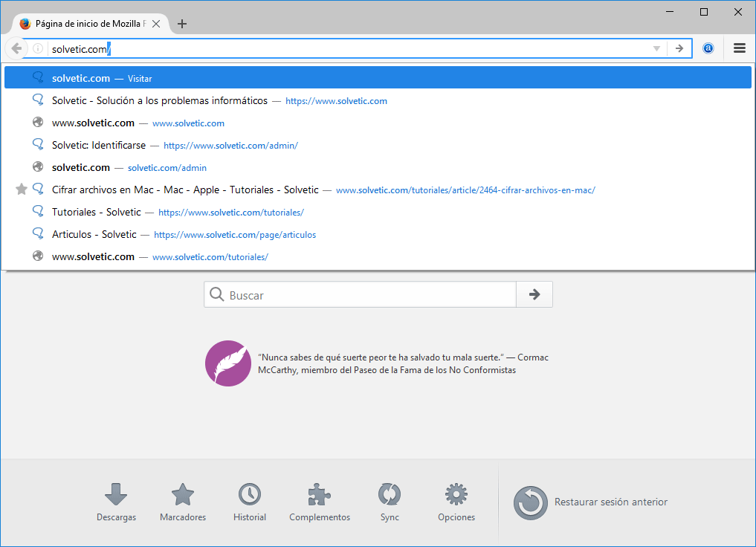This screenshot has height=547, width=756.
Task: Open Sync settings
Action: (390, 502)
